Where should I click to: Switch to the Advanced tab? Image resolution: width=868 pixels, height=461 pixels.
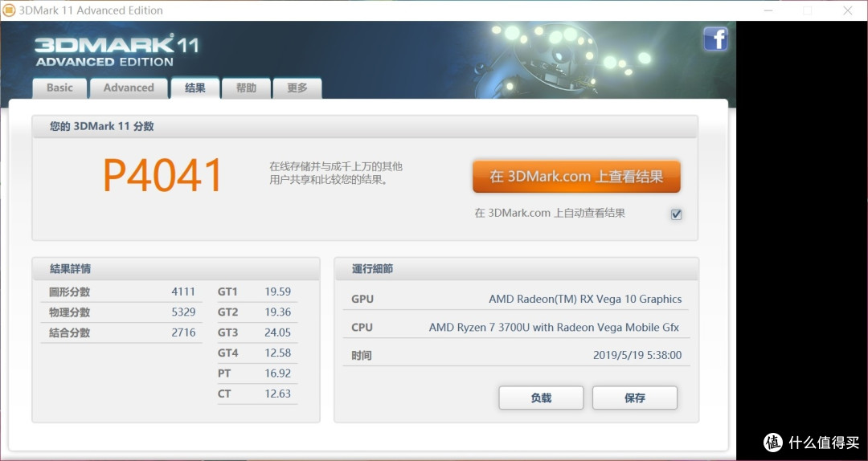point(129,88)
